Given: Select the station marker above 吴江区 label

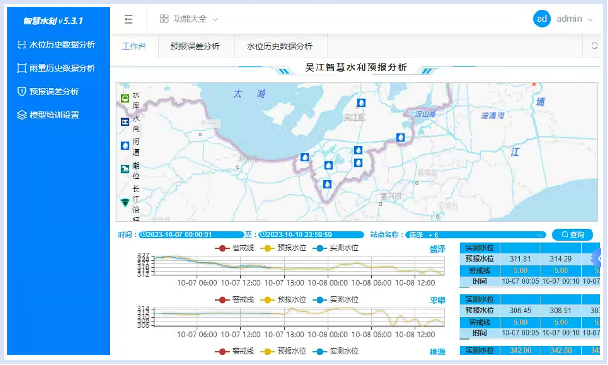Looking at the screenshot, I should click(361, 103).
